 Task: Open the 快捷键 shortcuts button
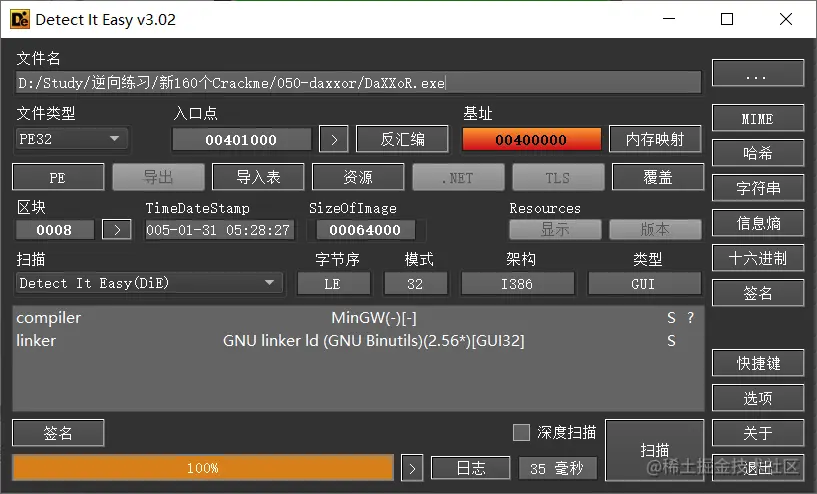click(758, 363)
